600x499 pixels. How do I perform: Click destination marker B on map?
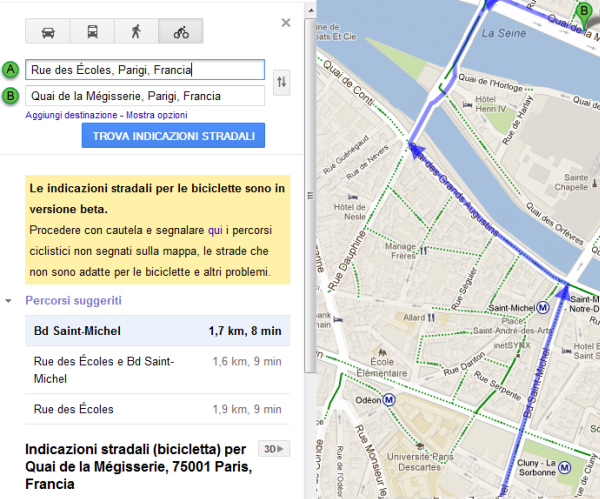tap(584, 15)
